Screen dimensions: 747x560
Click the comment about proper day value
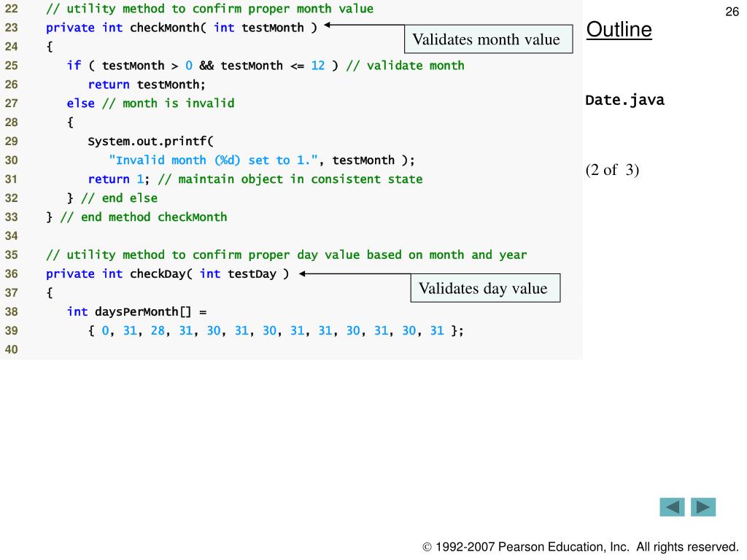pyautogui.click(x=286, y=255)
